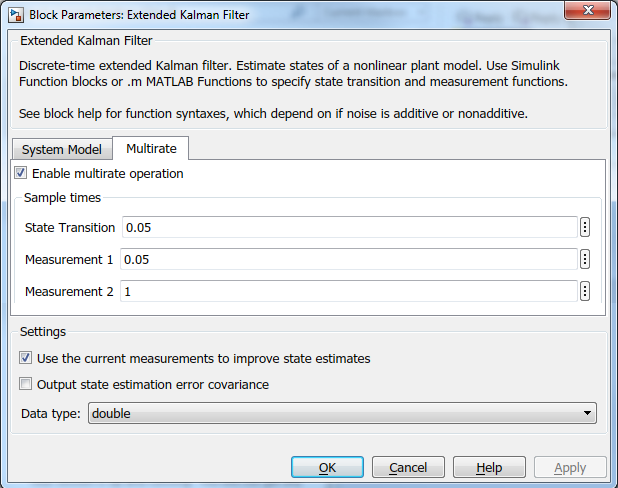This screenshot has width=618, height=488.
Task: Open Help for this block
Action: pos(489,467)
